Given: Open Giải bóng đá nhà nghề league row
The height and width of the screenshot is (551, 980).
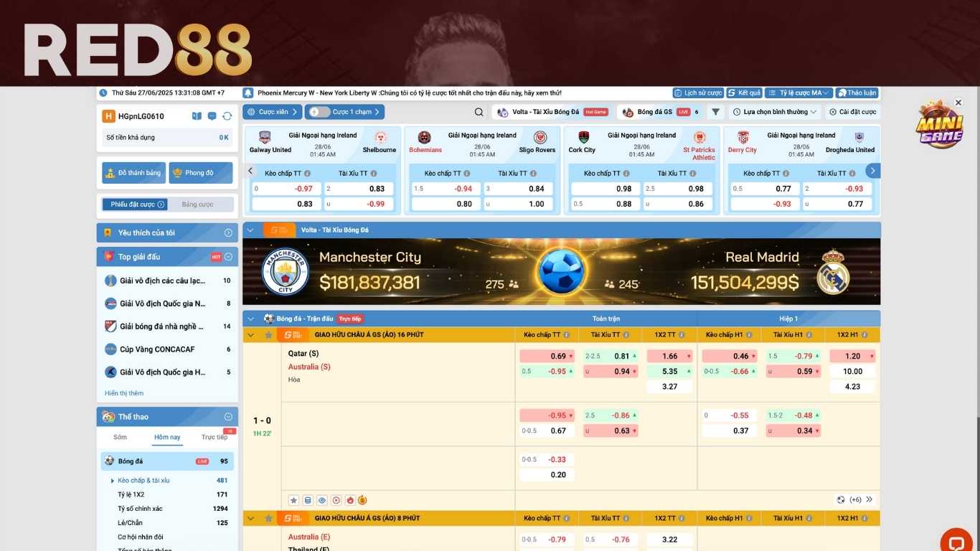Looking at the screenshot, I should (167, 326).
